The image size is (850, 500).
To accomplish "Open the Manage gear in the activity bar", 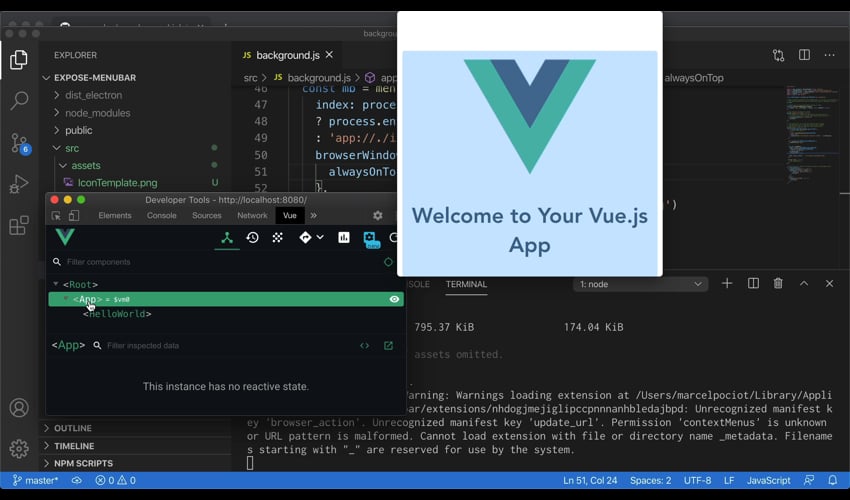I will click(19, 448).
